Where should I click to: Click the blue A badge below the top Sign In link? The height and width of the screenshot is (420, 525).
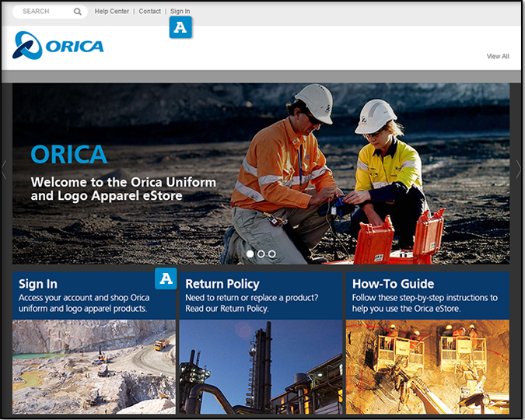[x=180, y=29]
